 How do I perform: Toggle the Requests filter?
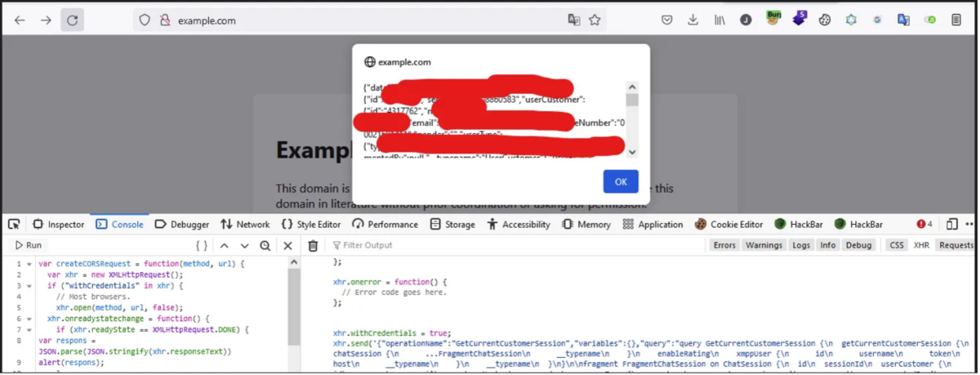click(x=955, y=245)
